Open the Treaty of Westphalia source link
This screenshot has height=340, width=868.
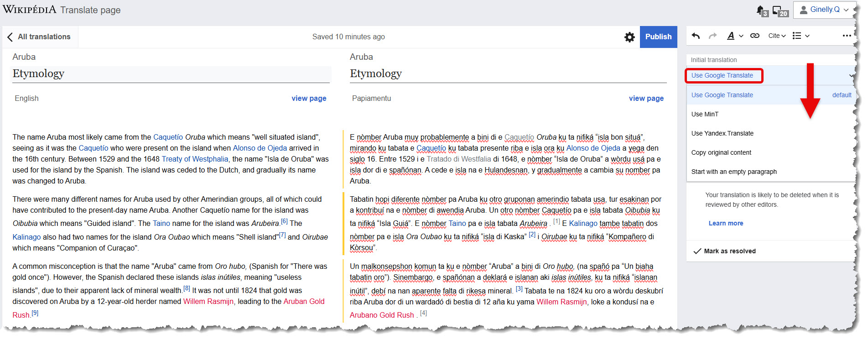(195, 159)
